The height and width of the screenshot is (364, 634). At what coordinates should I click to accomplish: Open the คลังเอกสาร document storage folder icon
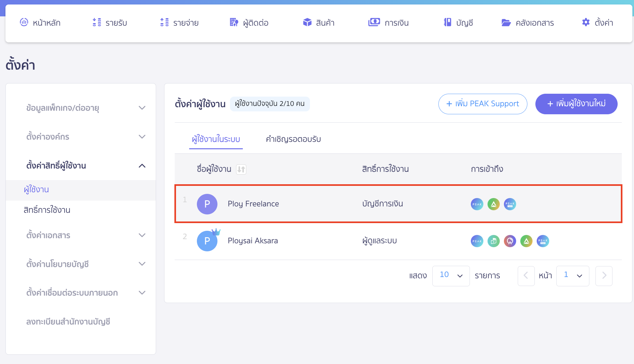pyautogui.click(x=506, y=22)
